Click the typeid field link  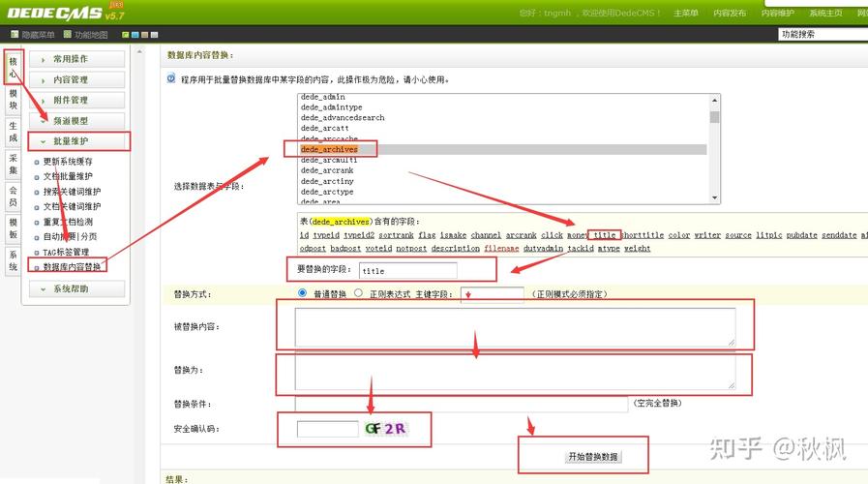click(x=326, y=235)
